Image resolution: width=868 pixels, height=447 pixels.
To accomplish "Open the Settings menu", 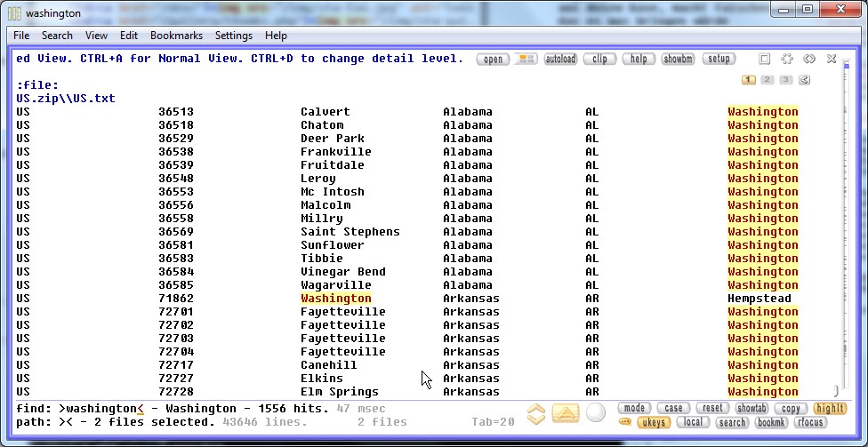I will coord(234,36).
